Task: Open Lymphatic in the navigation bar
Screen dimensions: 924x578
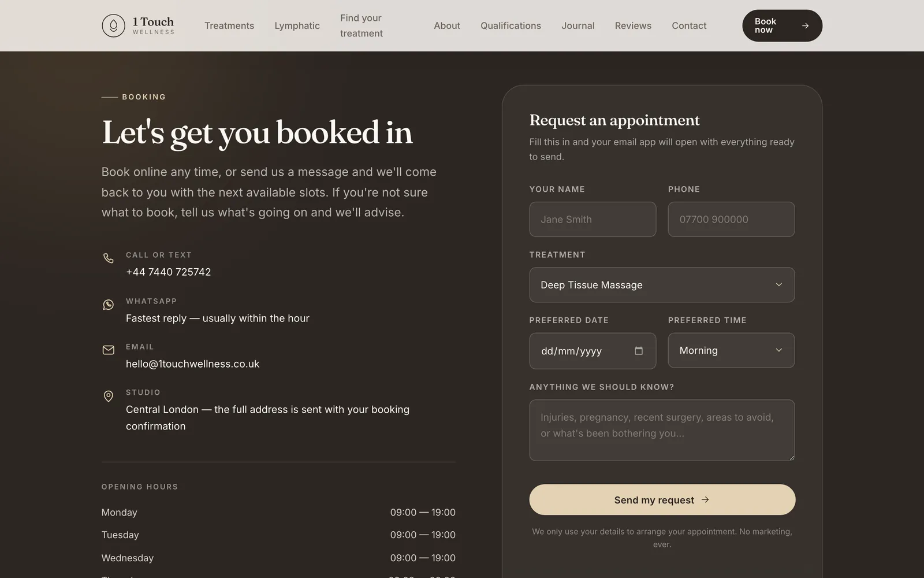Action: pyautogui.click(x=297, y=25)
